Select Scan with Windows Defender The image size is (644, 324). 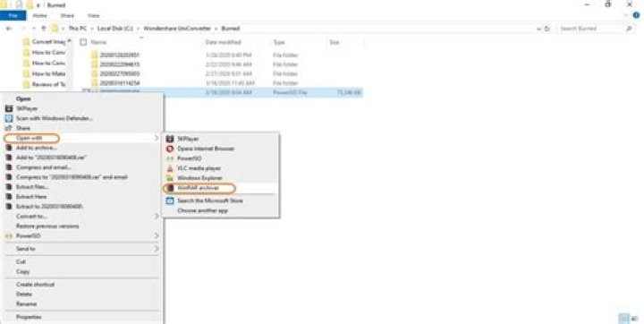click(55, 118)
